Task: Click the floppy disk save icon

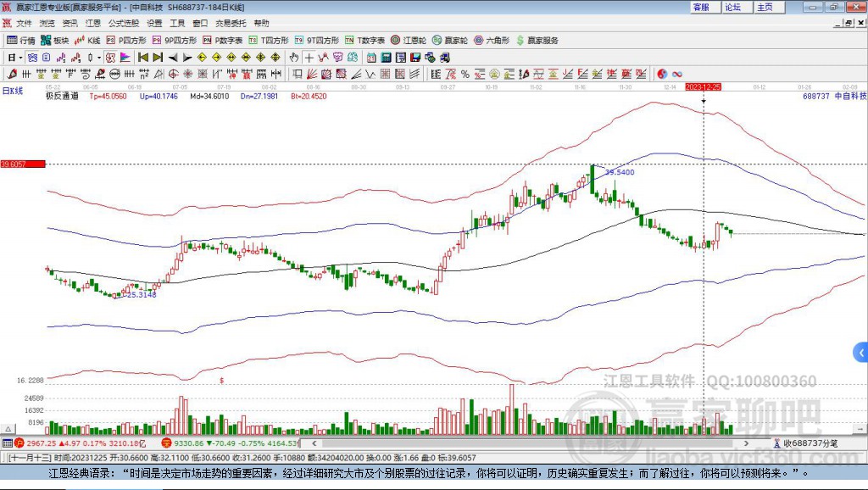Action: 415,58
